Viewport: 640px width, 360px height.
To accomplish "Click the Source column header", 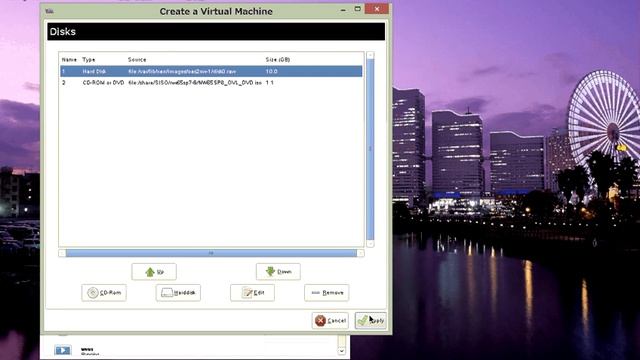I will 137,60.
